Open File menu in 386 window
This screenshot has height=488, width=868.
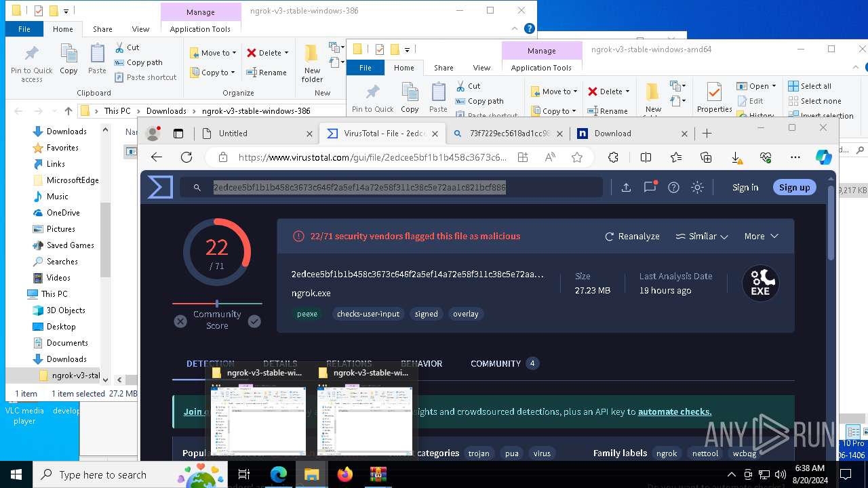[24, 29]
